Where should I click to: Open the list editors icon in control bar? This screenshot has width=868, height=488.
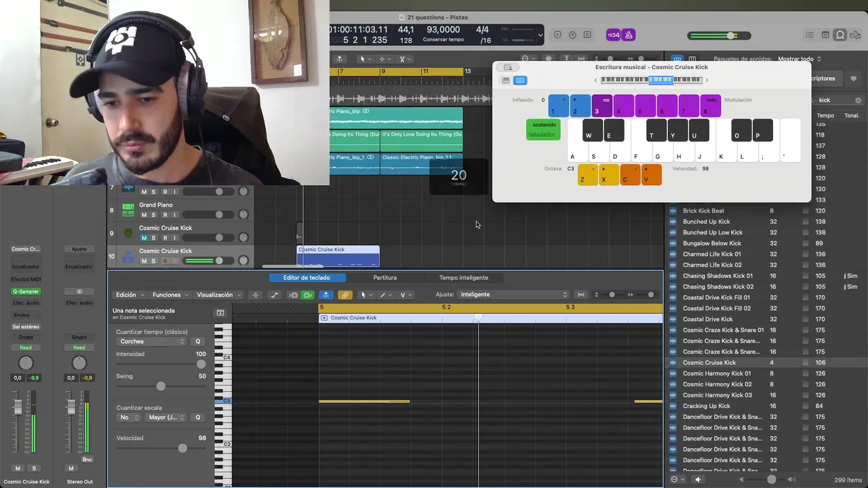point(810,35)
